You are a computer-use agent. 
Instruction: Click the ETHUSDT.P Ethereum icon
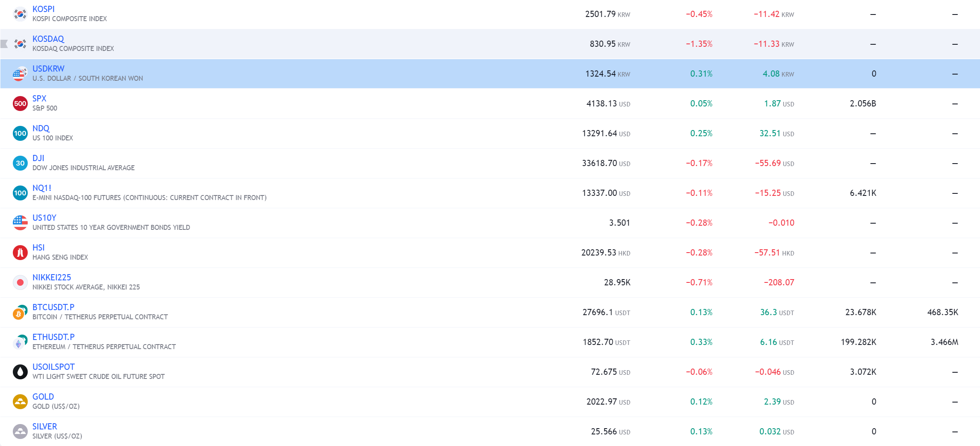(x=20, y=342)
